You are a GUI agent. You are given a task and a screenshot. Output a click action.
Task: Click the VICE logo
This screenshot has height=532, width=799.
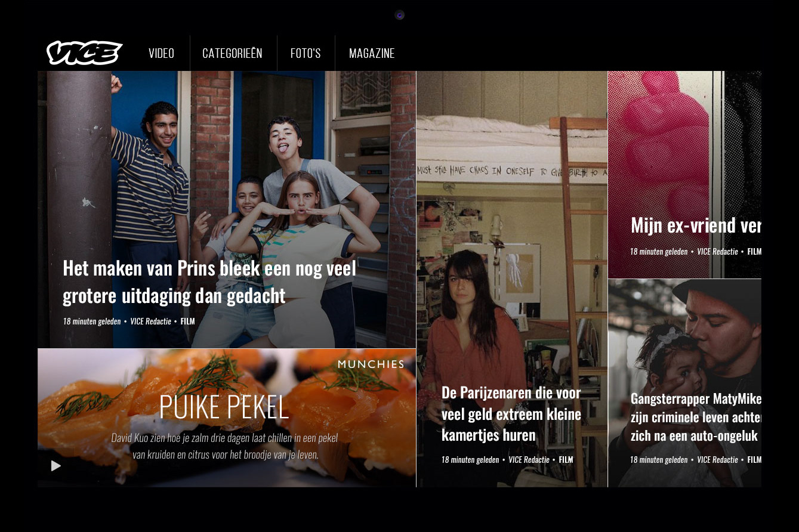click(85, 53)
